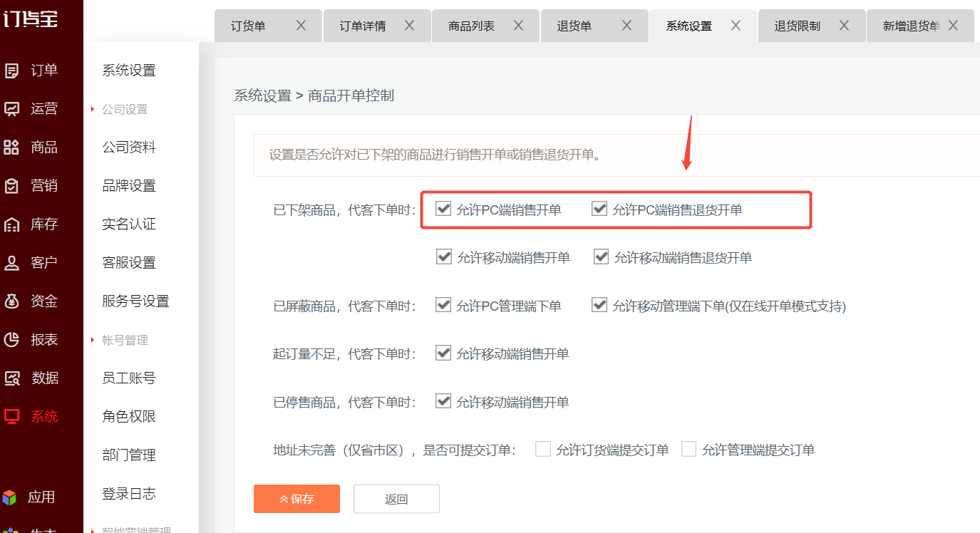
Task: Open the 客户 customers icon in sidebar
Action: point(11,263)
